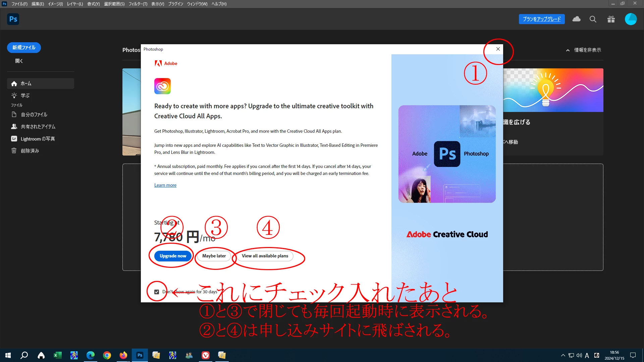Open Excel from the Windows taskbar

tap(57, 355)
